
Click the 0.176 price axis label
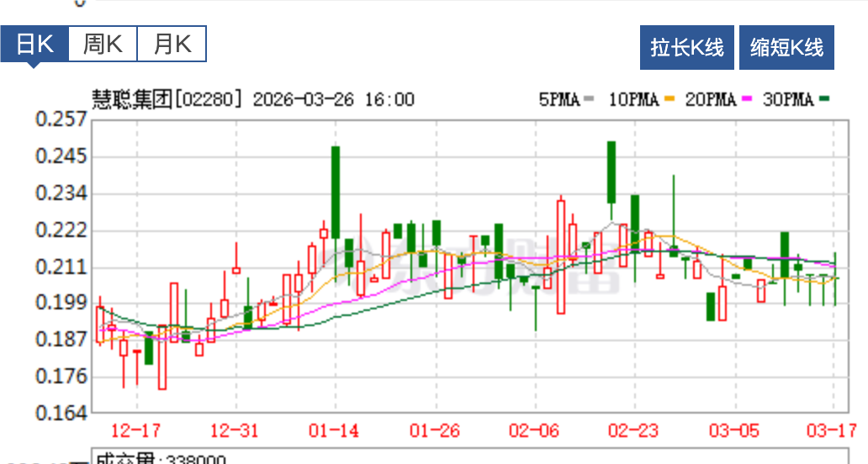[61, 376]
